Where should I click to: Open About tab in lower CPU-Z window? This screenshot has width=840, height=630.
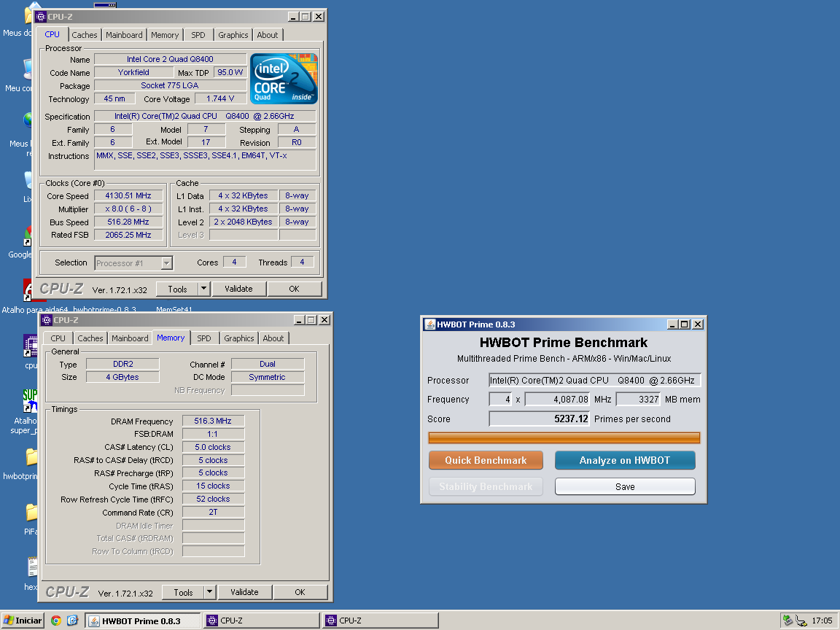pos(273,338)
